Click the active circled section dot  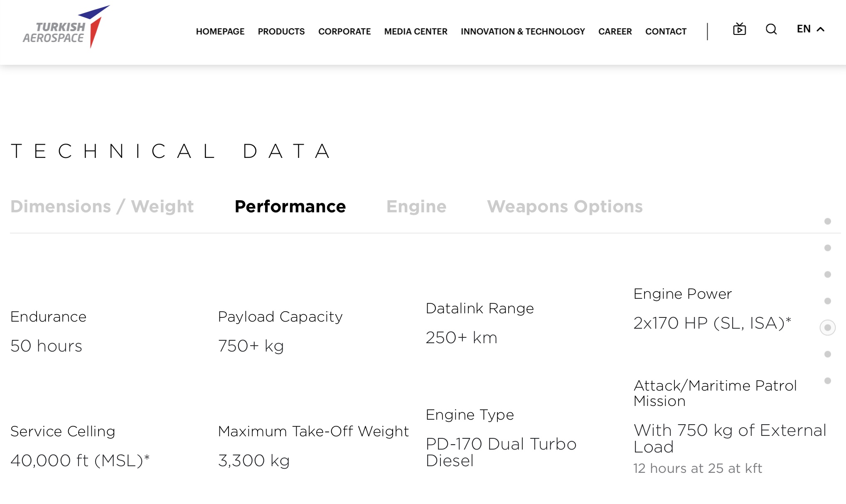tap(828, 328)
